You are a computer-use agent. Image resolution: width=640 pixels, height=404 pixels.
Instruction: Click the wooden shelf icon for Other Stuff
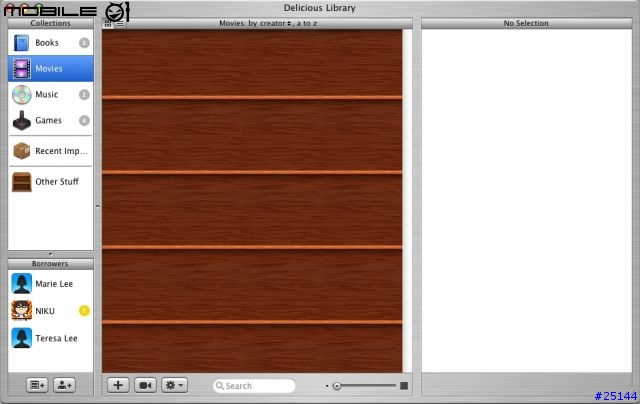22,182
